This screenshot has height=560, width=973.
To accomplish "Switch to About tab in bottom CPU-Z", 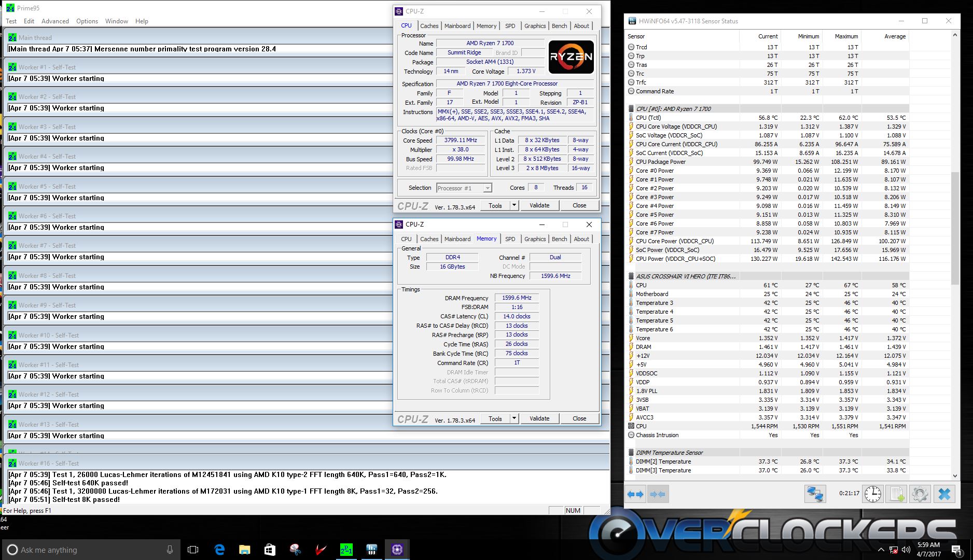I will [581, 239].
